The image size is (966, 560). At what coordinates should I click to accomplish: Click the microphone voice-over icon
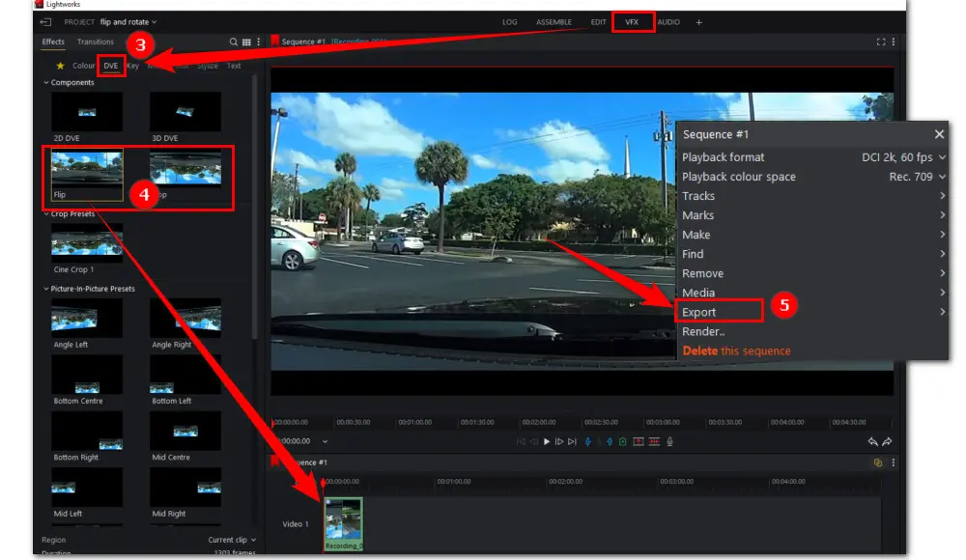[x=669, y=441]
